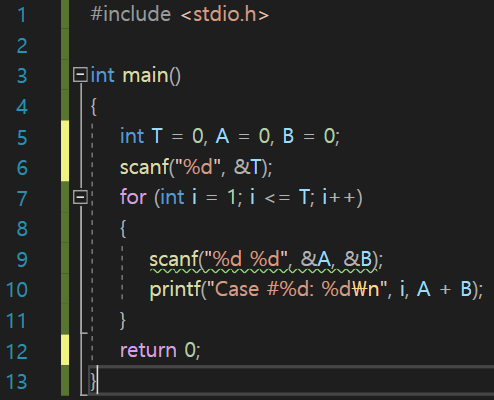
Task: Click the "%d %d" format string
Action: tap(246, 259)
